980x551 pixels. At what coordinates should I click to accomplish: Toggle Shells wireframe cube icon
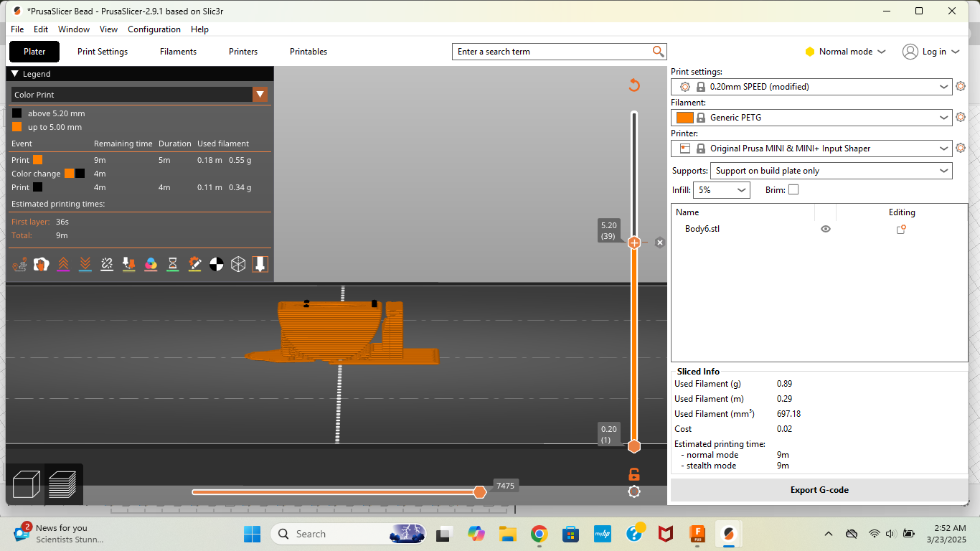[238, 265]
